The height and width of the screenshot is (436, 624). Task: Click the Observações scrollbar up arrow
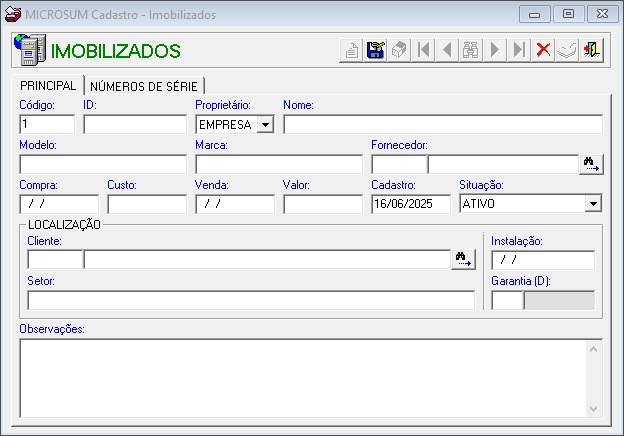(x=593, y=349)
